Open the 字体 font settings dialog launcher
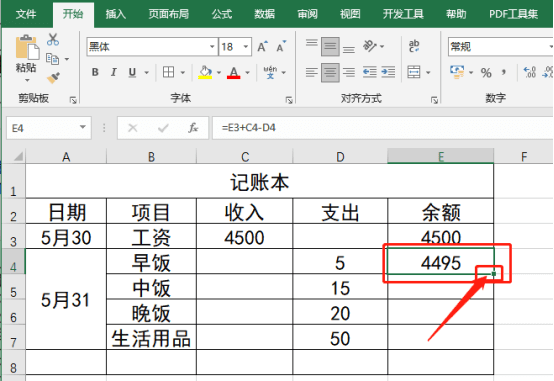 [x=289, y=100]
